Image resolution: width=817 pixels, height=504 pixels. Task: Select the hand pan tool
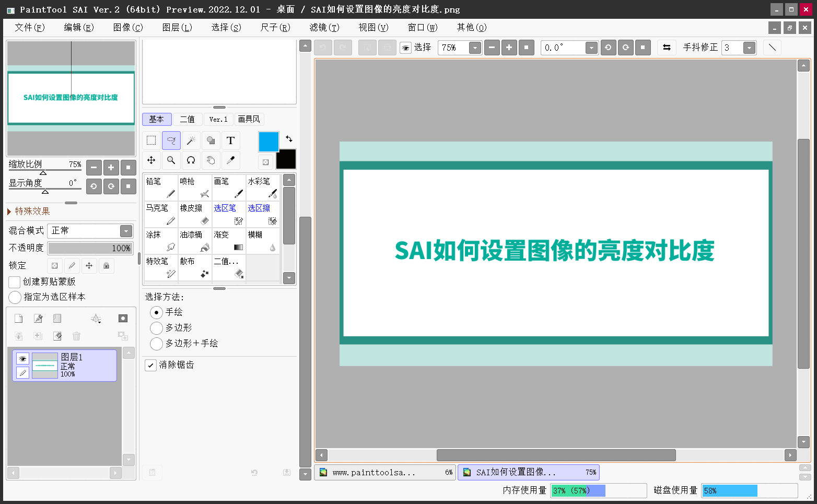click(x=211, y=160)
